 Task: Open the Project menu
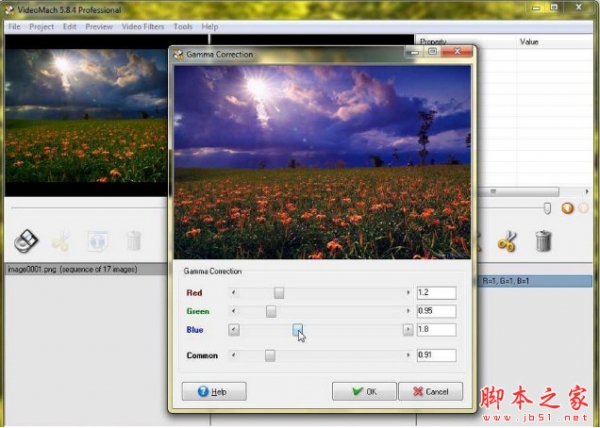[x=41, y=27]
